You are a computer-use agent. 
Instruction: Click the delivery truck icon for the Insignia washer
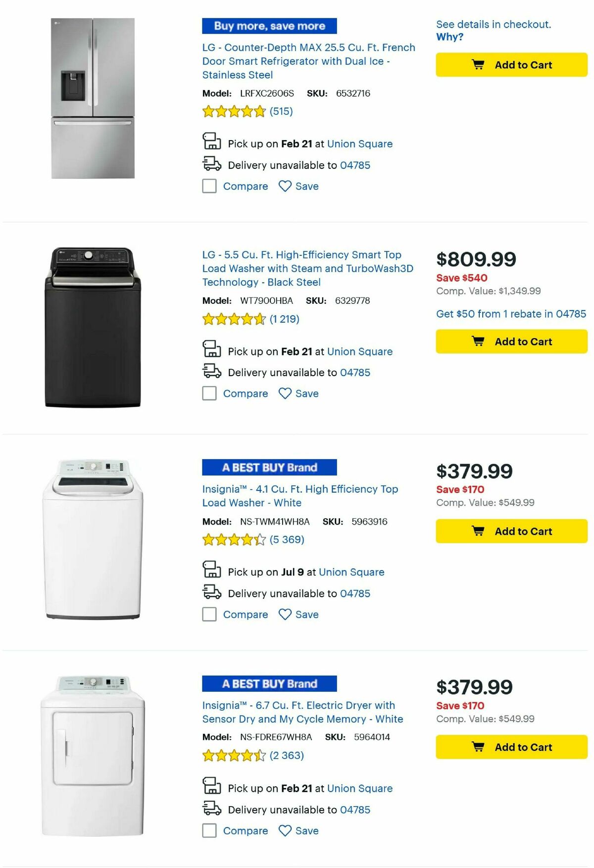[x=212, y=593]
